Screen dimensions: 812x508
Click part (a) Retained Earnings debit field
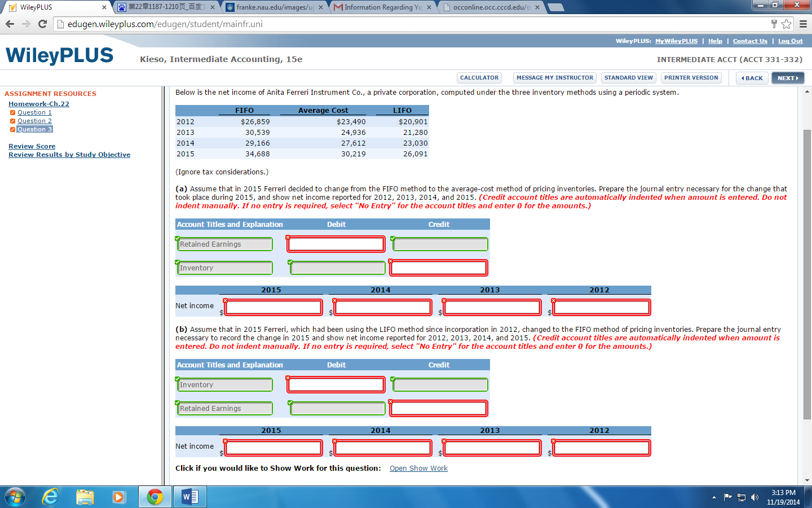tap(336, 244)
